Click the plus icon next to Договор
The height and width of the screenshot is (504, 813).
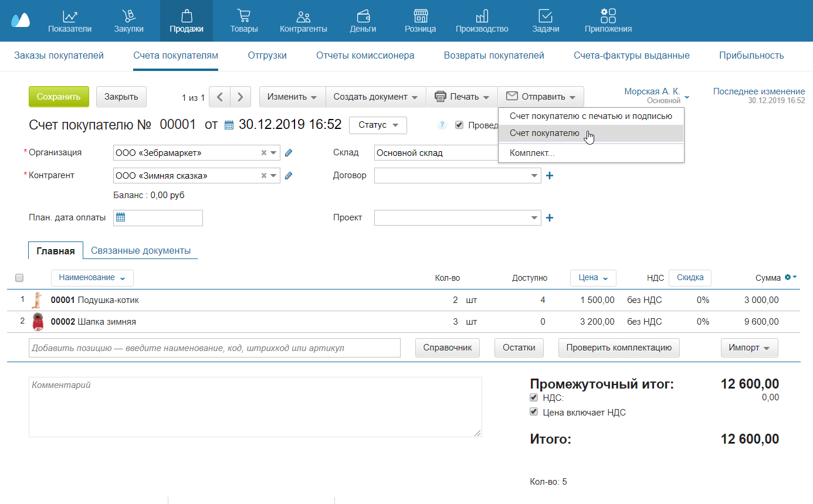click(550, 175)
